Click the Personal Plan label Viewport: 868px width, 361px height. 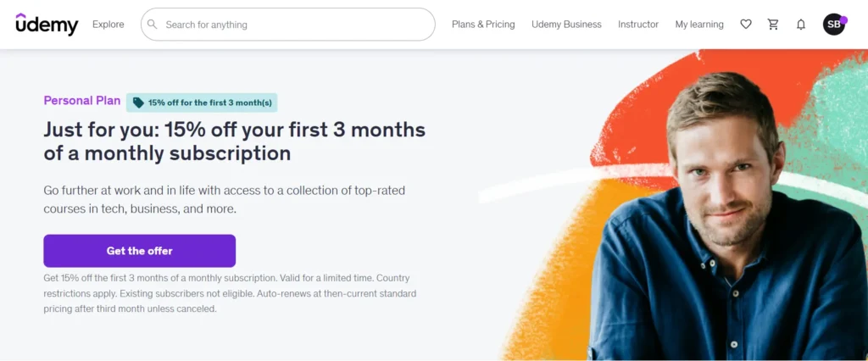click(x=82, y=101)
